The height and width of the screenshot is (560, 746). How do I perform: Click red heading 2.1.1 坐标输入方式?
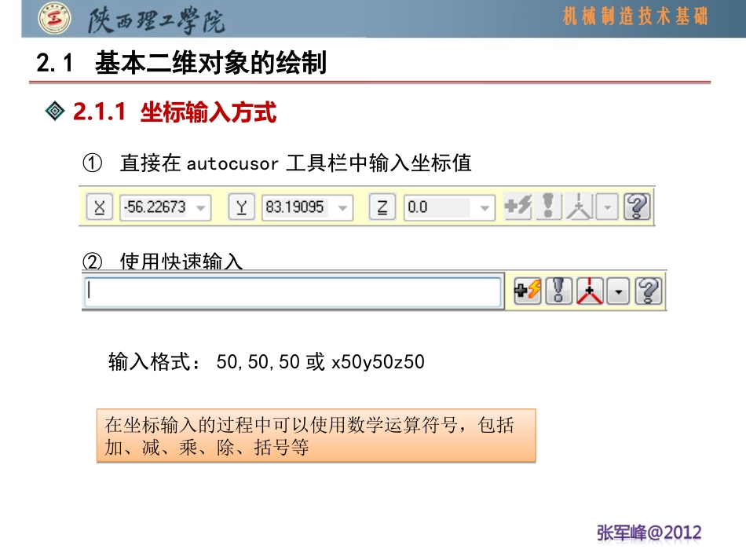coord(174,112)
